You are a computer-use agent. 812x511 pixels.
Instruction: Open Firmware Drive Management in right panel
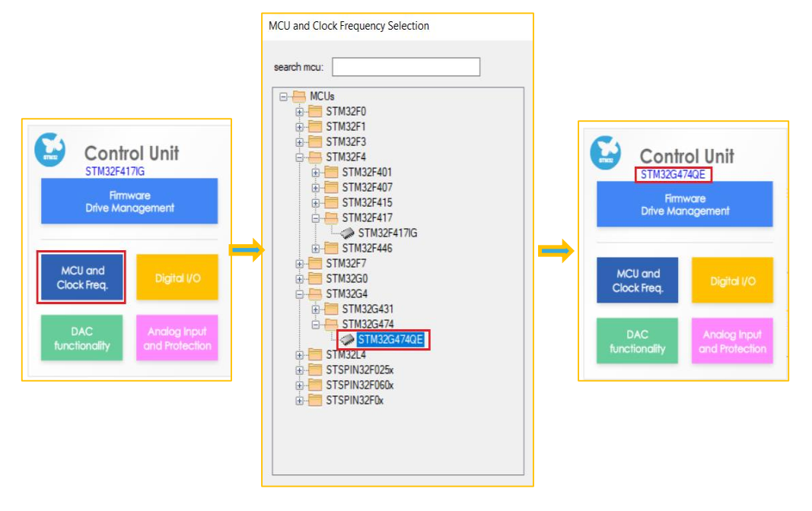click(x=685, y=205)
